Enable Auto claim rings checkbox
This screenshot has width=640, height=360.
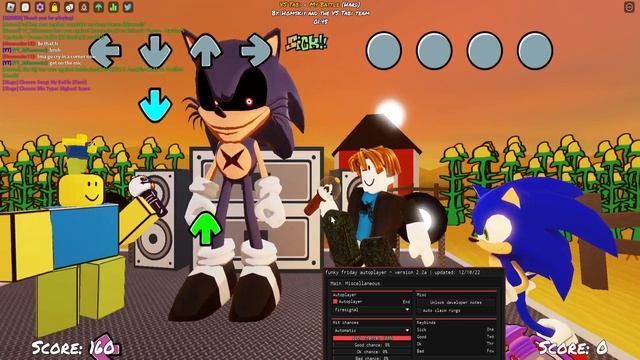pyautogui.click(x=419, y=311)
